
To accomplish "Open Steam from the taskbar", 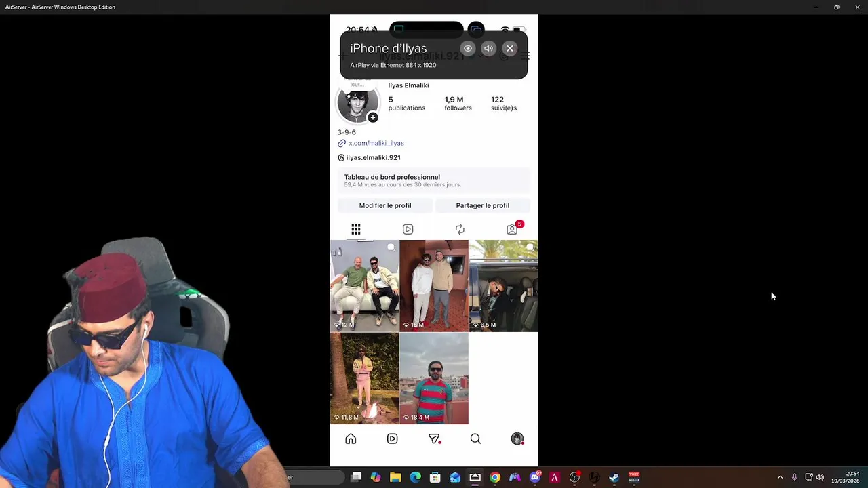I will coord(614,477).
